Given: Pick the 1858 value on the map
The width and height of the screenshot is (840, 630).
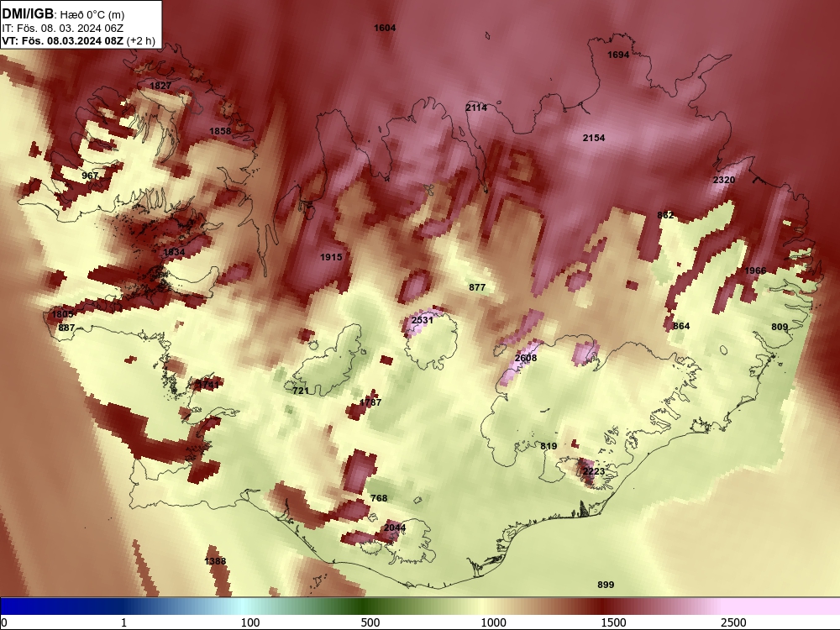Looking at the screenshot, I should coord(220,131).
